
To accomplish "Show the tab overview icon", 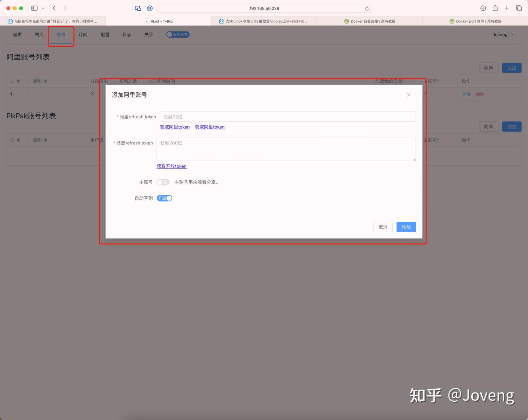I will tap(519, 8).
